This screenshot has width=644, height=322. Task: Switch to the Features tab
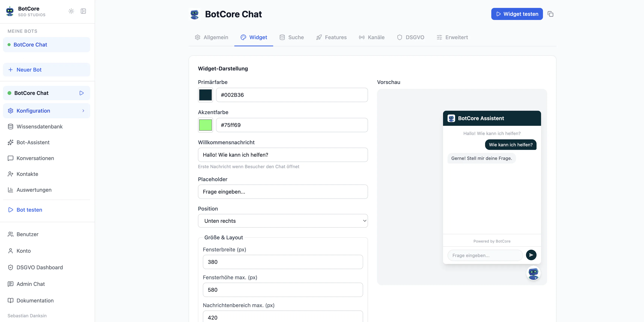[331, 37]
